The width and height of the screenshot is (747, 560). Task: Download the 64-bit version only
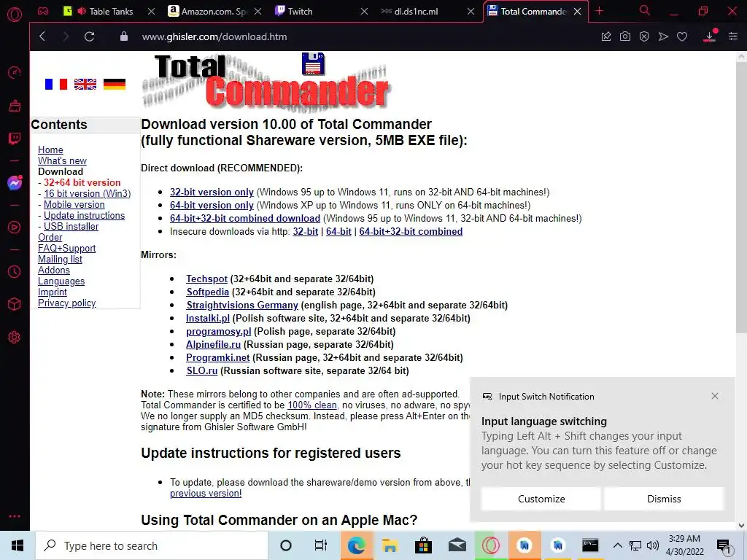coord(212,205)
